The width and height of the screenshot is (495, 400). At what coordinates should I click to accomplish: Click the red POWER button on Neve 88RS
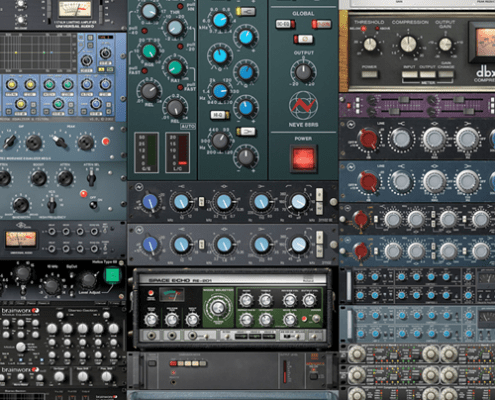click(x=303, y=158)
